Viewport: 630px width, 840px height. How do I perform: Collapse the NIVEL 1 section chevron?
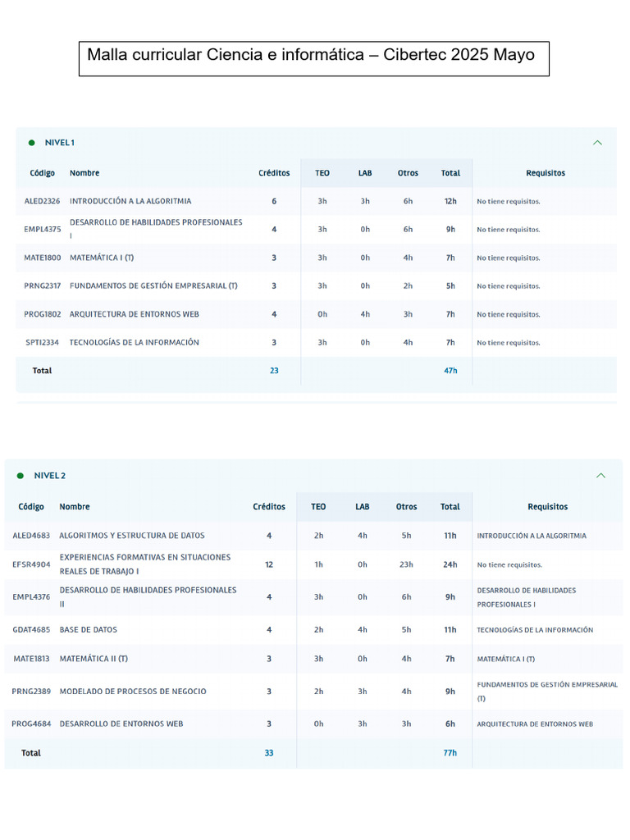(597, 143)
